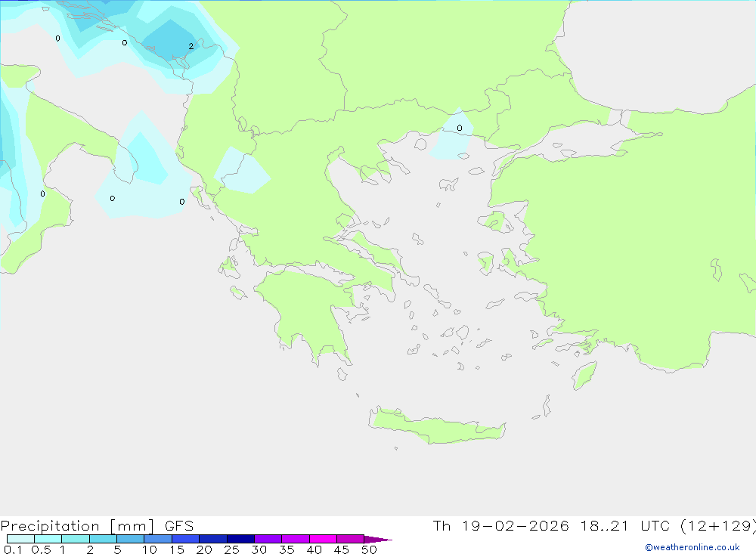The image size is (756, 554).
Task: Click the '18..21 UTC' time range text
Action: pyautogui.click(x=625, y=525)
